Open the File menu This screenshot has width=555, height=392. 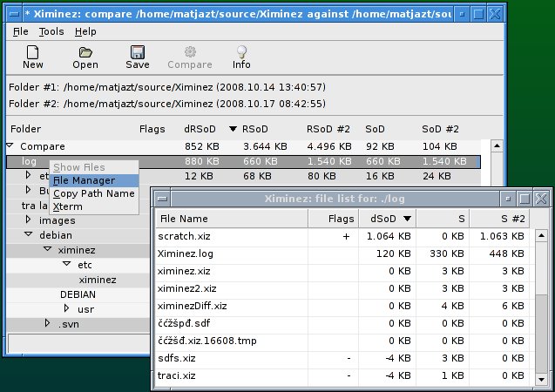(x=22, y=30)
